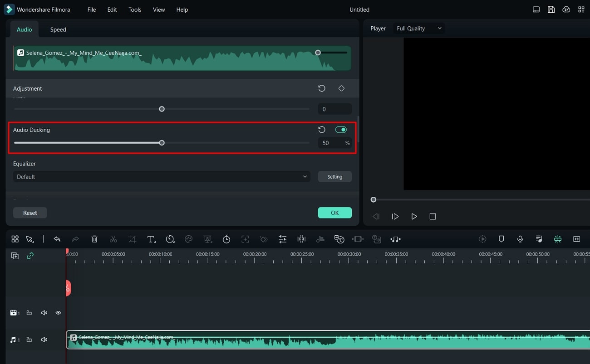
Task: Click the cloud upload icon in title bar
Action: coord(566,10)
